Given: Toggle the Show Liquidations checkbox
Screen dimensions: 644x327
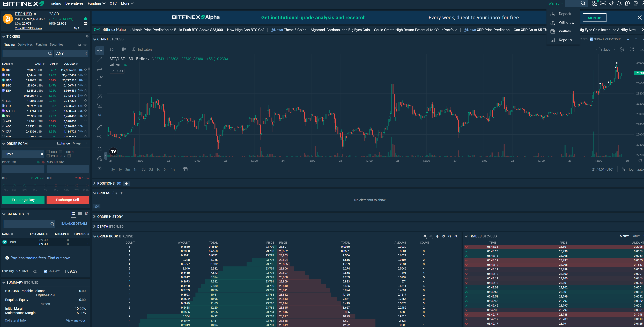Looking at the screenshot, I should [x=591, y=39].
